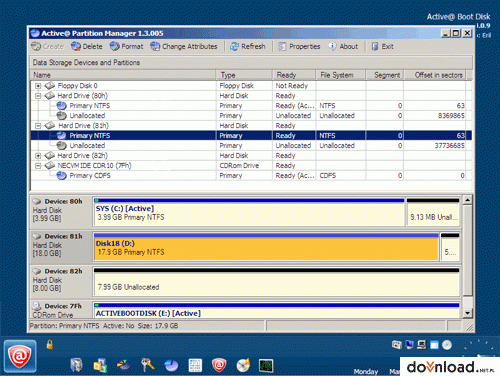500x376 pixels.
Task: Open Change Attributes from the toolbar
Action: click(x=184, y=47)
